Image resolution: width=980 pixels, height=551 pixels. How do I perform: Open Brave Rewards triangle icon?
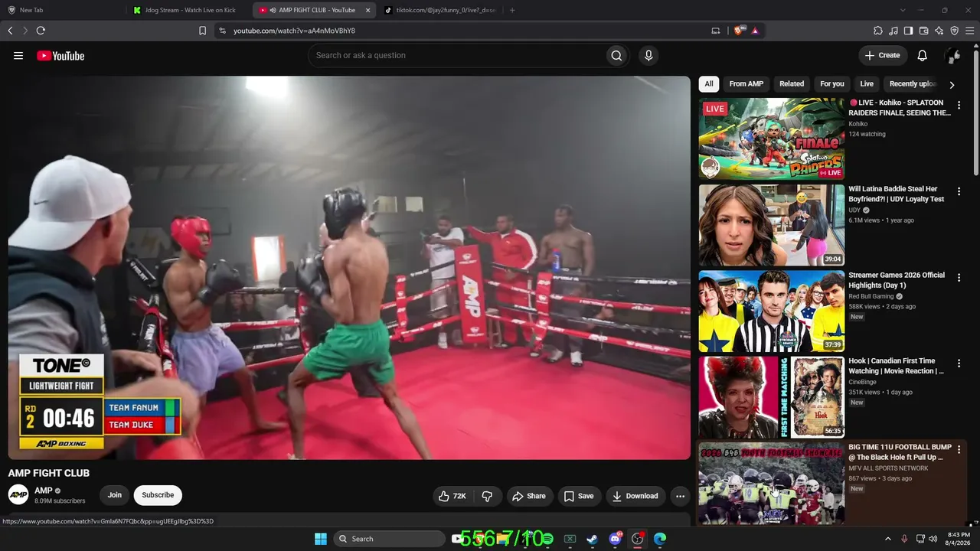(x=755, y=31)
